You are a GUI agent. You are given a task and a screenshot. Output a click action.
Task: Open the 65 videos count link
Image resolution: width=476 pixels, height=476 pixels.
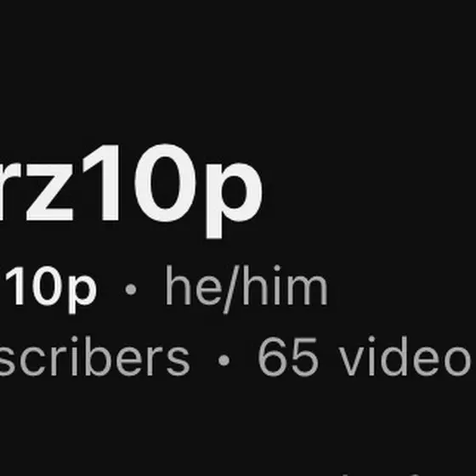point(366,356)
